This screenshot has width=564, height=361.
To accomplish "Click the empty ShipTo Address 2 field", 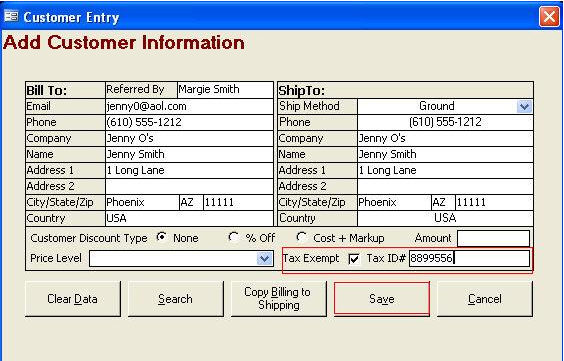I will [445, 186].
